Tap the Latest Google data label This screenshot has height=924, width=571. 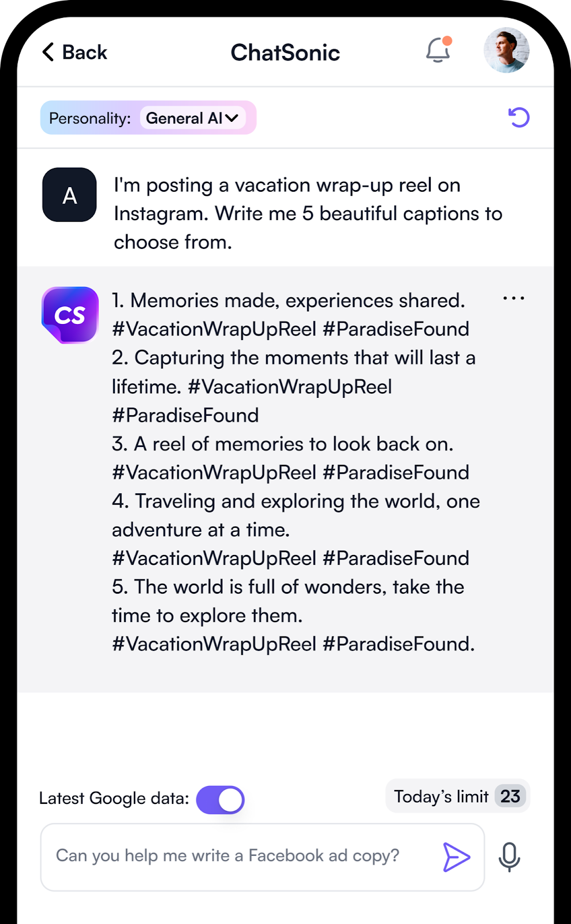[114, 798]
